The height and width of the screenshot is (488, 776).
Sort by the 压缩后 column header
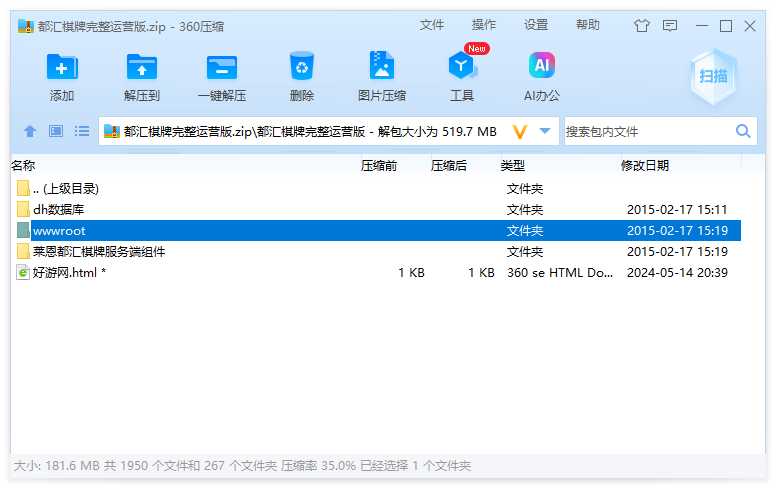tap(449, 165)
